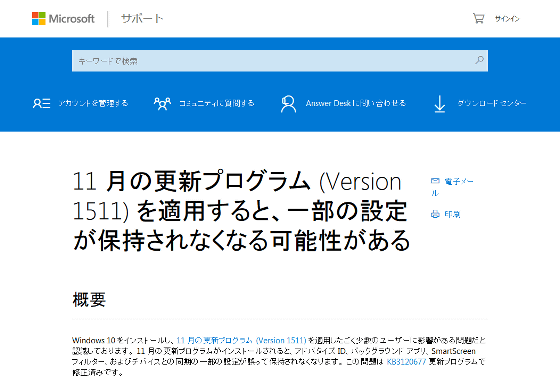Image resolution: width=560 pixels, height=385 pixels.
Task: Click the account management person icon
Action: click(x=41, y=103)
